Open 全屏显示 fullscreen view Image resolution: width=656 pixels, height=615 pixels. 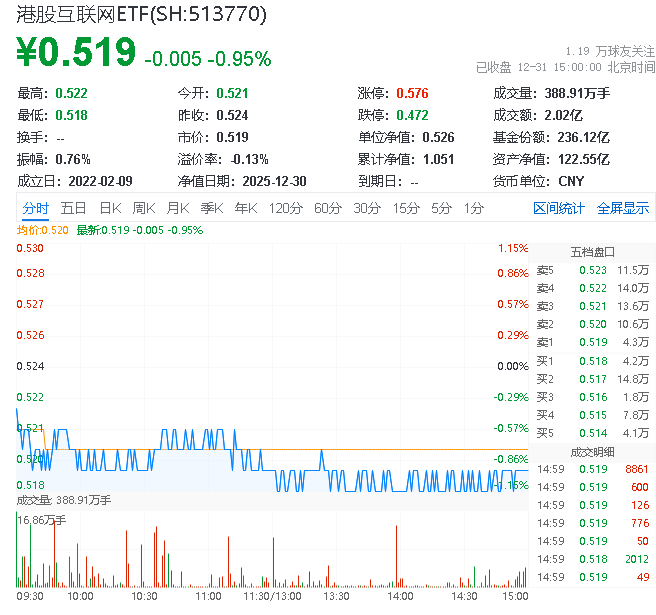(x=622, y=208)
